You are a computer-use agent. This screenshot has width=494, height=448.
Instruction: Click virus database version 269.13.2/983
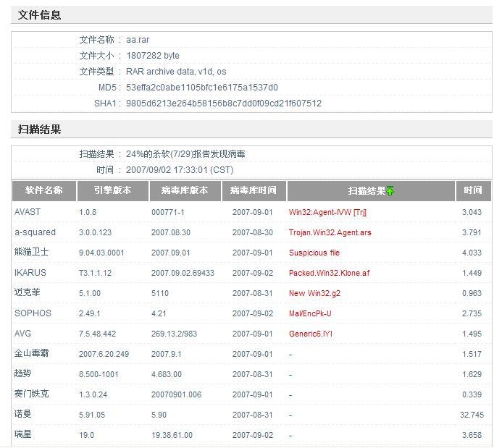(x=175, y=334)
